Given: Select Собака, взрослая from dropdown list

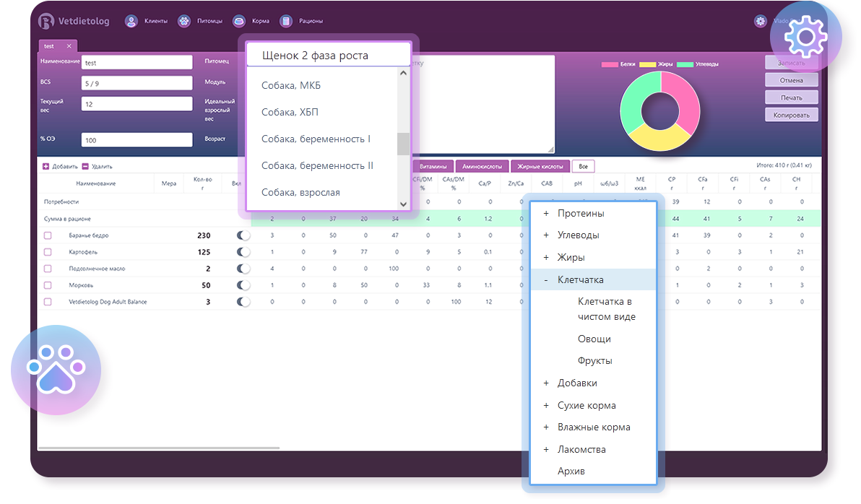Looking at the screenshot, I should [300, 192].
